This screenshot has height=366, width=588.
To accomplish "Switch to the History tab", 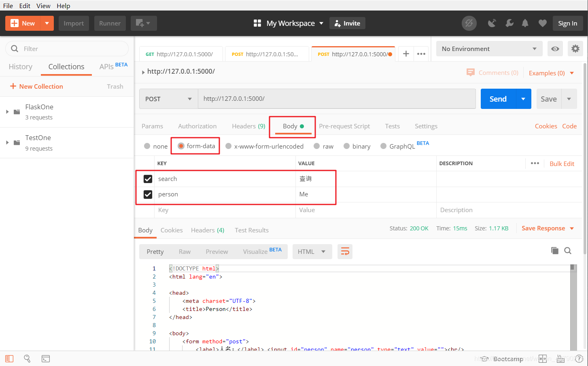I will (x=20, y=66).
